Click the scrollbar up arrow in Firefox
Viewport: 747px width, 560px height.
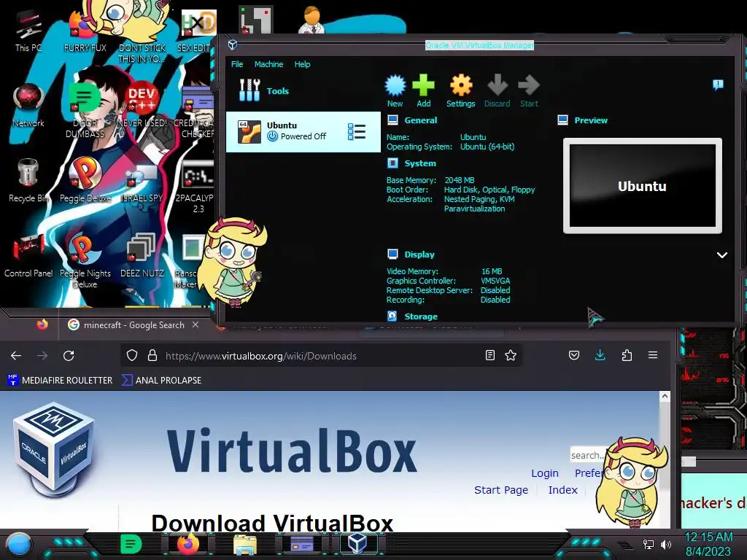pos(665,396)
